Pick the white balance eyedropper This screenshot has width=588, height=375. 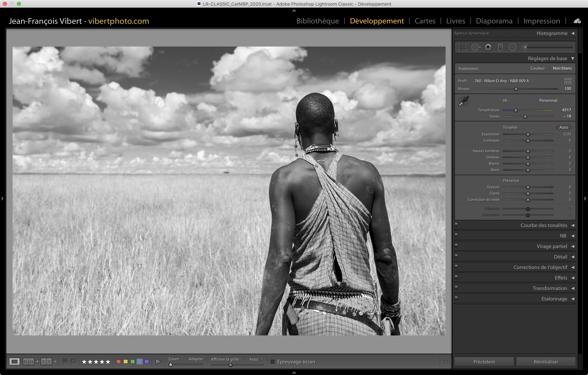[463, 101]
